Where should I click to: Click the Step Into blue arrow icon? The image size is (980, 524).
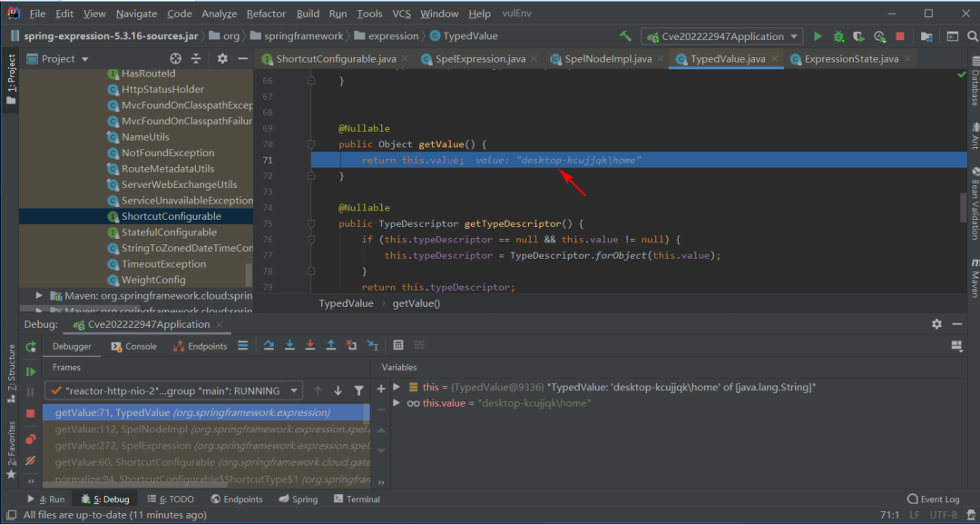(x=289, y=345)
